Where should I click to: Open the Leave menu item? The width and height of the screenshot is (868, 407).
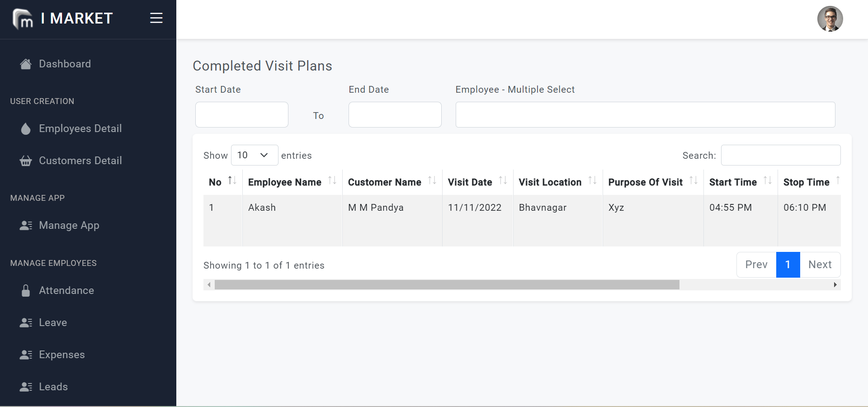[53, 323]
